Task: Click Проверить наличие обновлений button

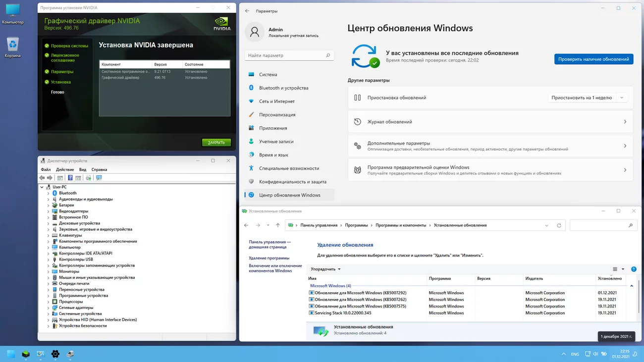Action: click(593, 59)
